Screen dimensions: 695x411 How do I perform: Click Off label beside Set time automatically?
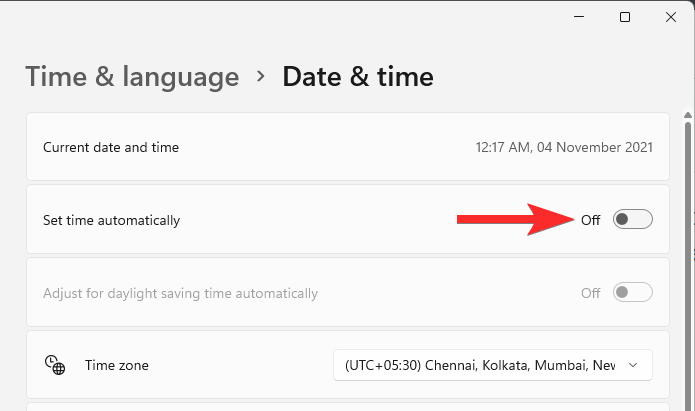coord(590,220)
